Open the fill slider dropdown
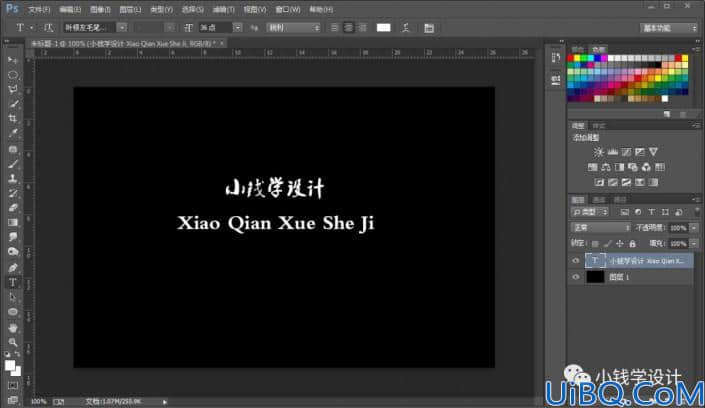The height and width of the screenshot is (408, 705). click(x=694, y=244)
